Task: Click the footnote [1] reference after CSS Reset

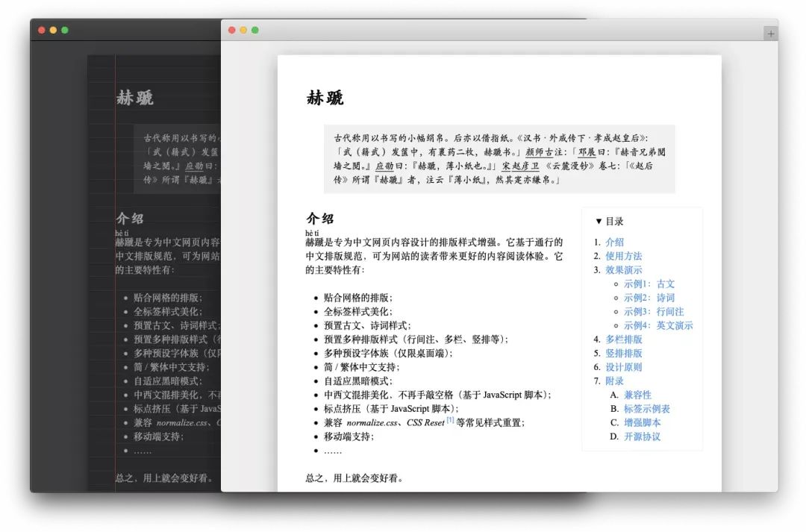Action: [450, 420]
